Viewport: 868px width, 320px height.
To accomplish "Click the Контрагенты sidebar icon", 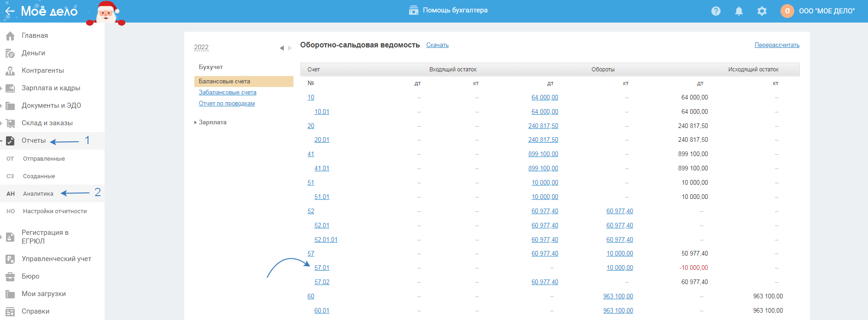I will [10, 71].
